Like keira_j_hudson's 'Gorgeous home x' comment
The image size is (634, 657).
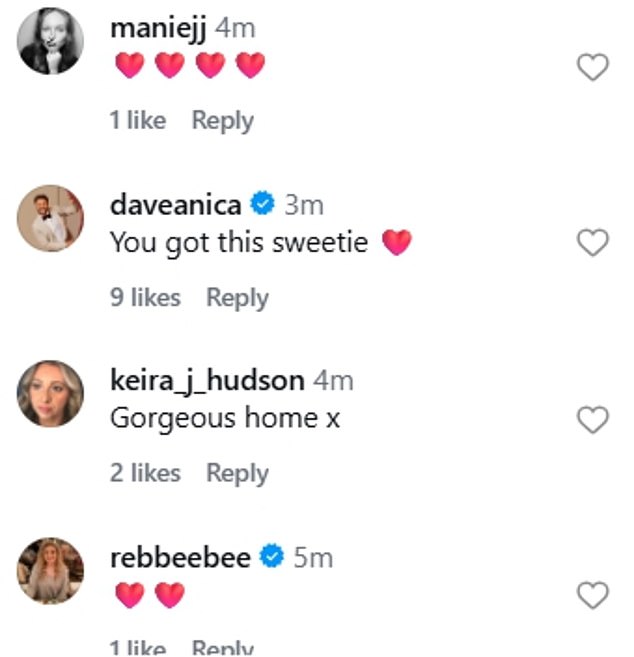(x=593, y=421)
